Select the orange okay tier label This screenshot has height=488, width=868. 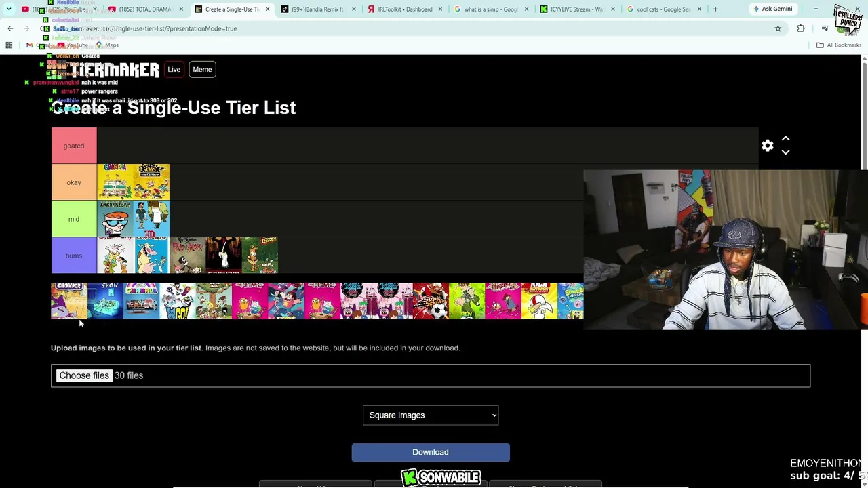coord(74,182)
